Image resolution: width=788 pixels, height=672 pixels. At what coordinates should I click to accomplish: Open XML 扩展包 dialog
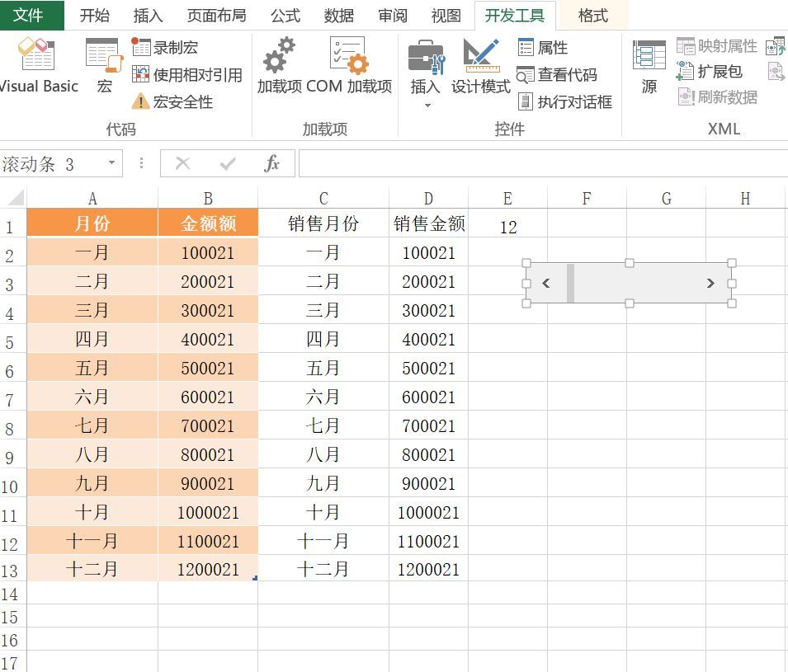[709, 71]
